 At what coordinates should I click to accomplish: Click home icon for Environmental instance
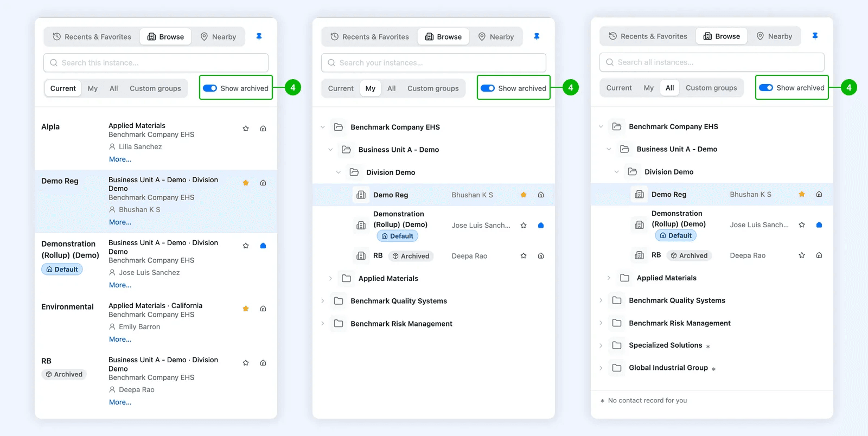click(x=263, y=309)
